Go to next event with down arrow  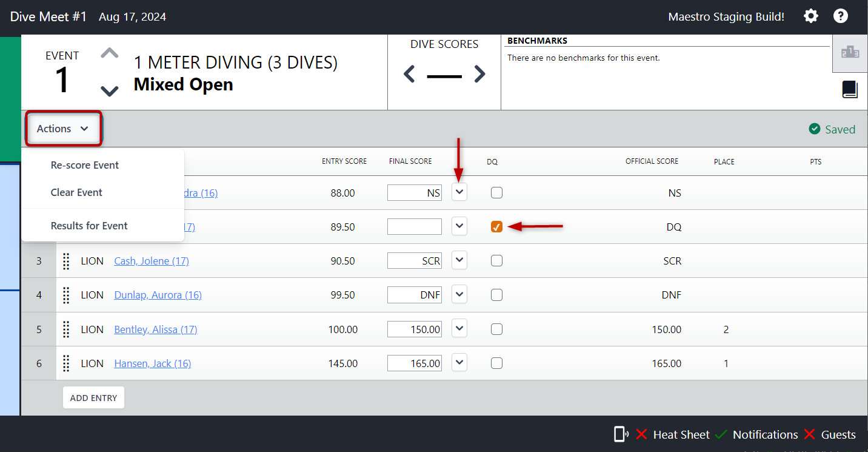(109, 91)
